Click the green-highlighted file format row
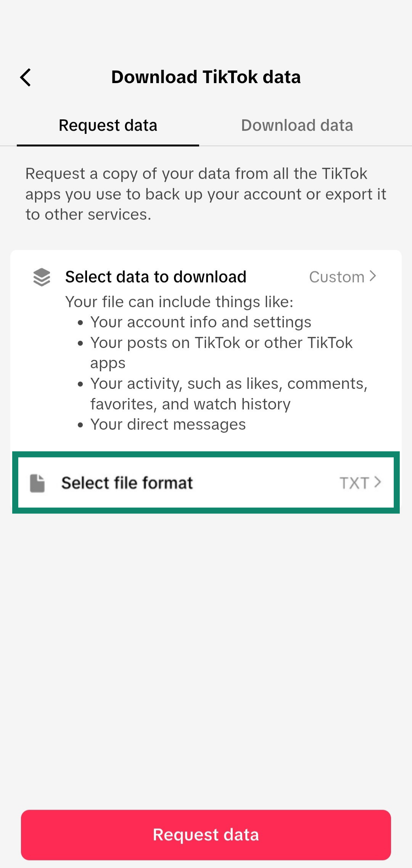Image resolution: width=412 pixels, height=868 pixels. (x=206, y=482)
